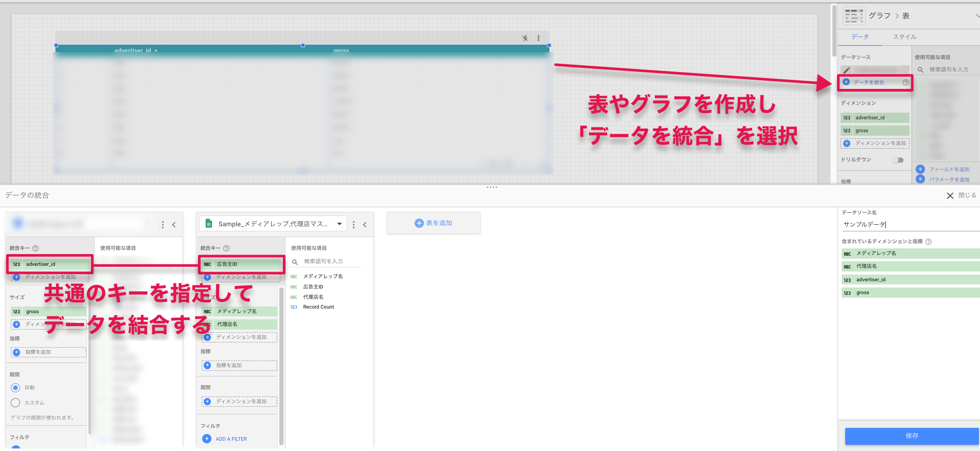This screenshot has width=980, height=451.
Task: Open three-dot menu on selected table chart
Action: (x=539, y=38)
